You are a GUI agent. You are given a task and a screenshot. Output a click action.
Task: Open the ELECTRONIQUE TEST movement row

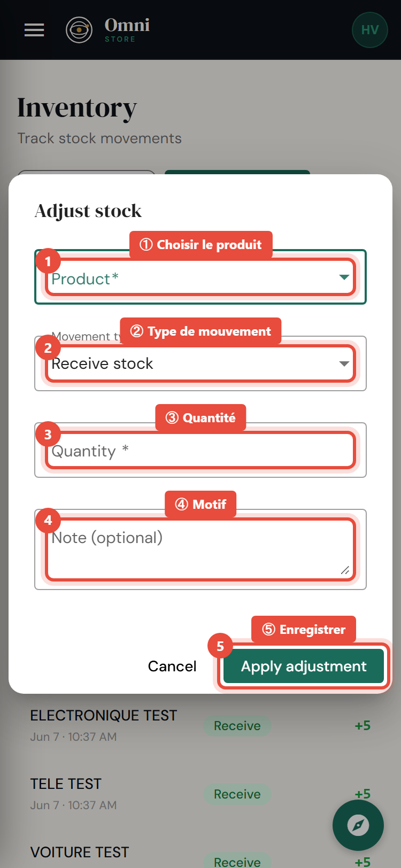point(200,726)
